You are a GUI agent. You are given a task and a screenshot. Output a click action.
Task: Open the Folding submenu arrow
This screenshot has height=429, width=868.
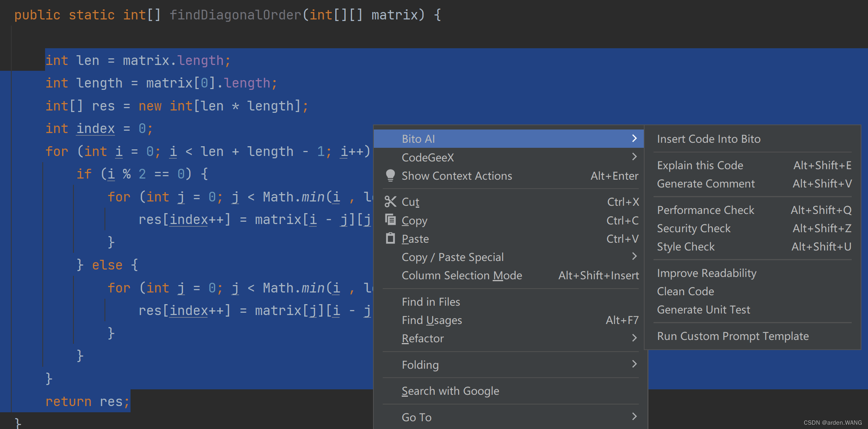[634, 364]
